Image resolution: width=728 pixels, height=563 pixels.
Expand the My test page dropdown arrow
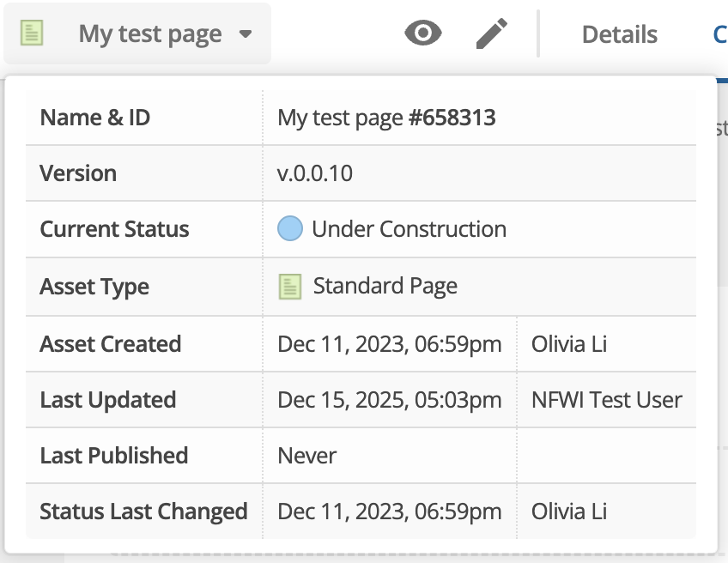point(246,33)
